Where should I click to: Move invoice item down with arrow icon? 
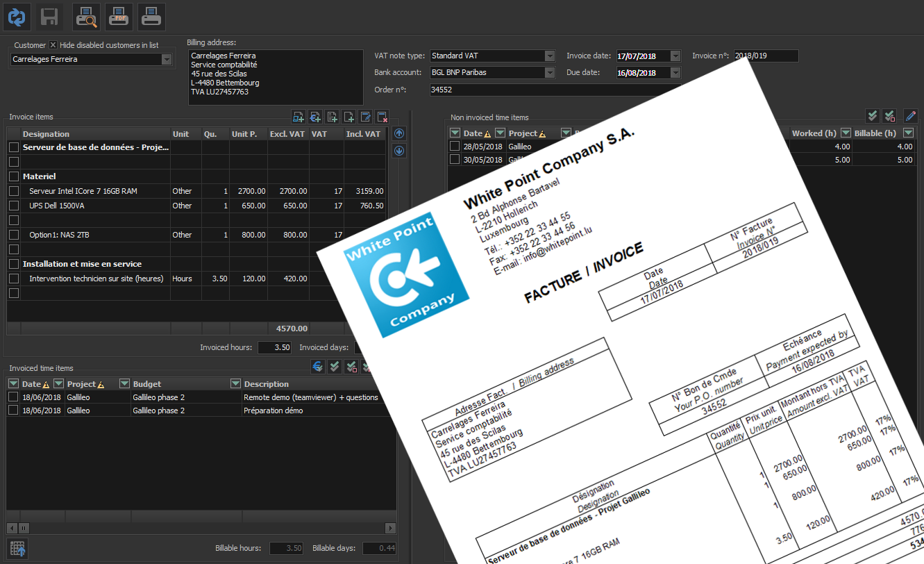(399, 151)
